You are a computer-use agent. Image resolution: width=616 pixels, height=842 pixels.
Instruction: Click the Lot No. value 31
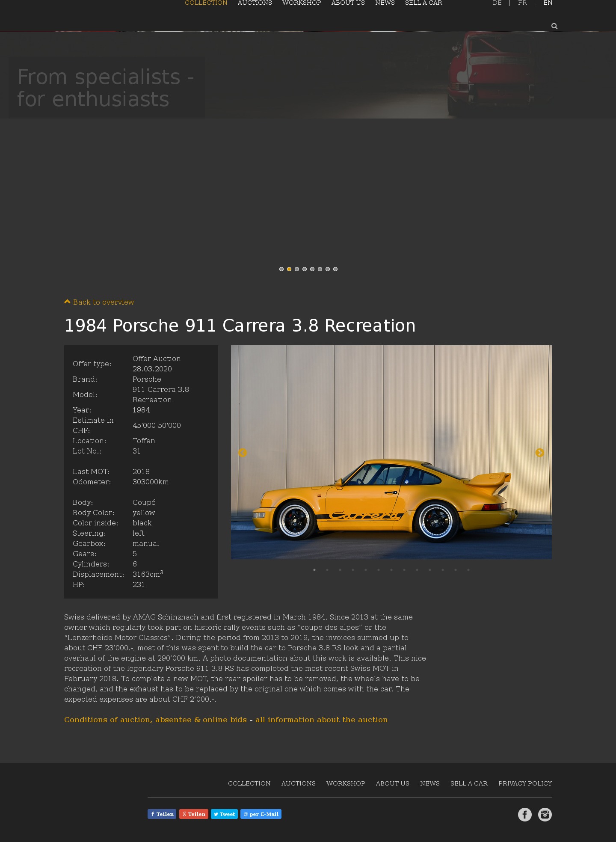click(x=136, y=451)
